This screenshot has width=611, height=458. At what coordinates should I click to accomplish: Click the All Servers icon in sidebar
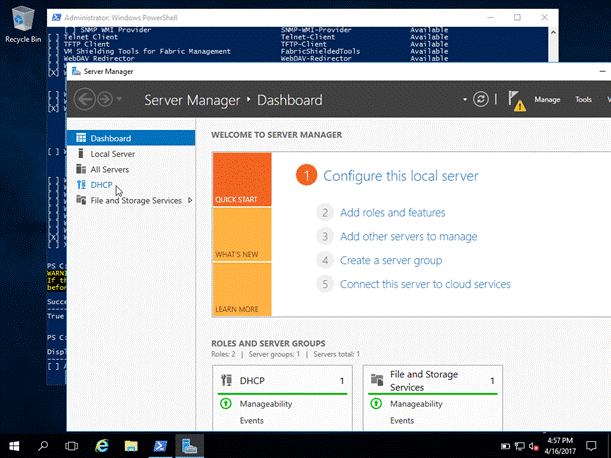(81, 169)
